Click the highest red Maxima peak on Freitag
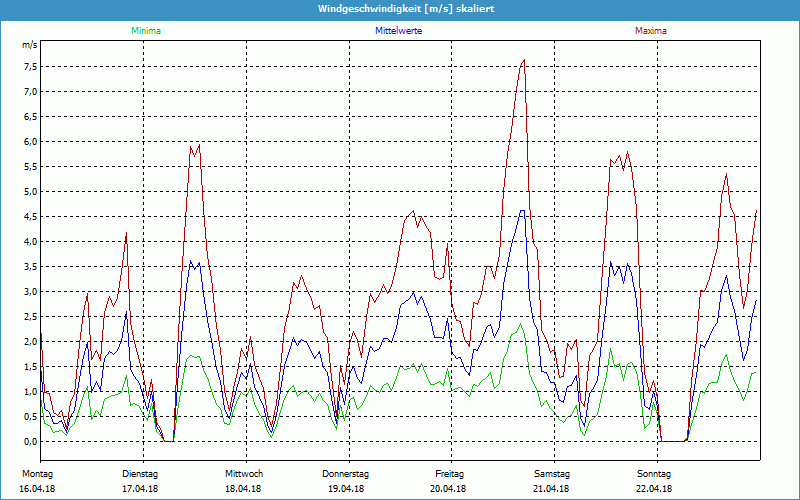The height and width of the screenshot is (500, 800). (x=524, y=60)
